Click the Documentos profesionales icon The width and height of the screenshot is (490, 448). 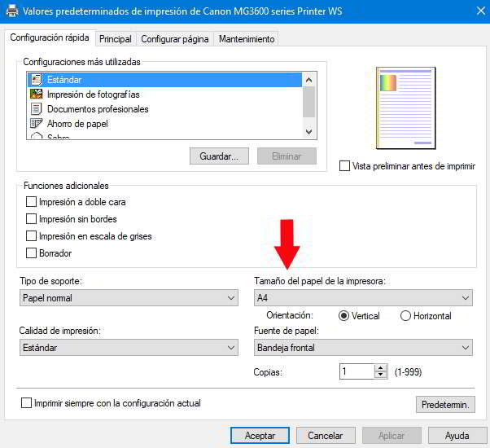click(37, 109)
